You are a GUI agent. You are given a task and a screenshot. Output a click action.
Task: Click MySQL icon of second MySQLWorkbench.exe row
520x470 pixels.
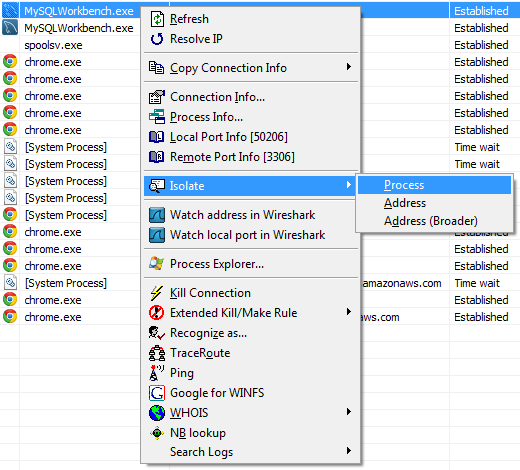tap(10, 28)
